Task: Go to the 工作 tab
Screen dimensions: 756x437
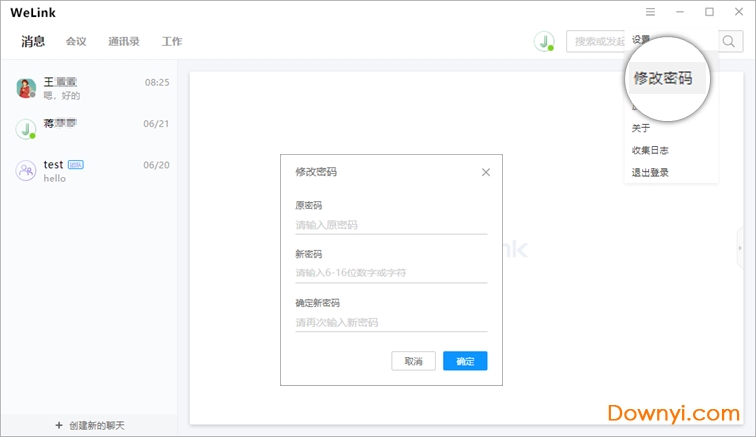Action: pyautogui.click(x=172, y=41)
